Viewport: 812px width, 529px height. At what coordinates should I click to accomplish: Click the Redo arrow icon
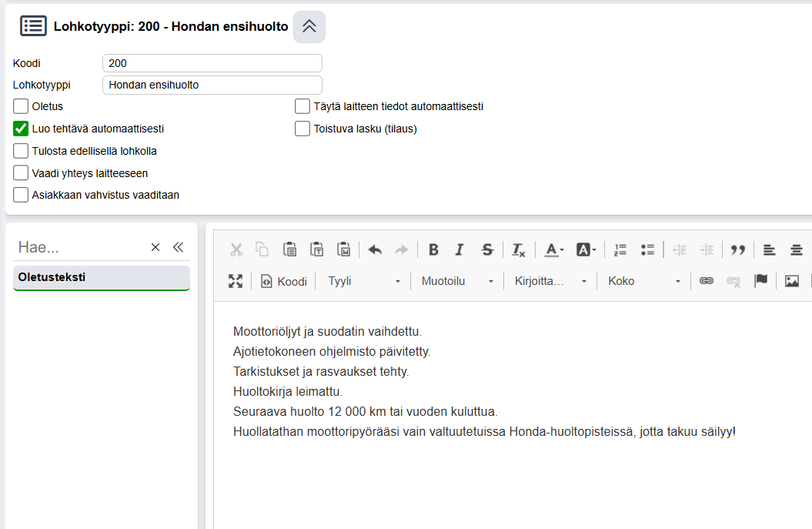401,249
